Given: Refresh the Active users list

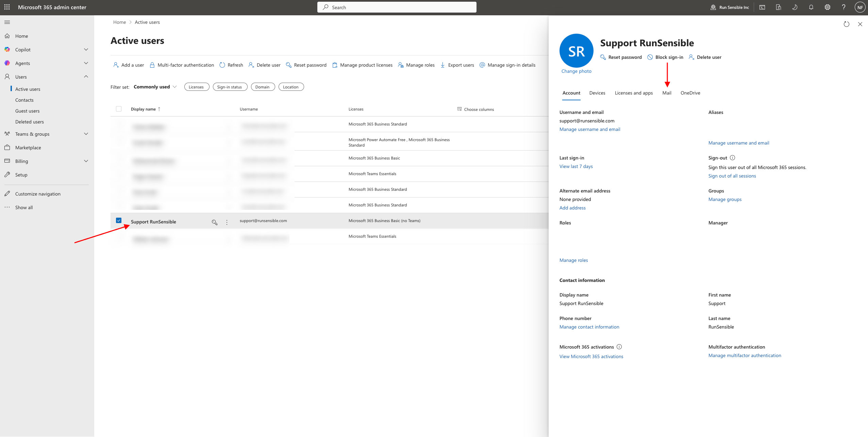Looking at the screenshot, I should pyautogui.click(x=231, y=65).
